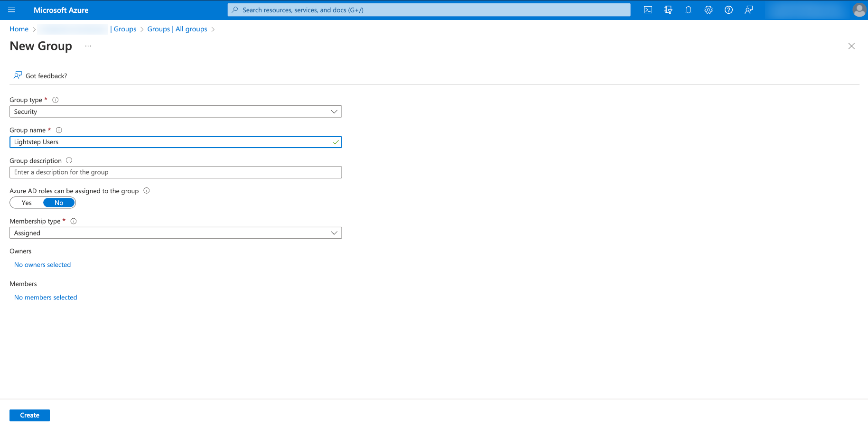Open the notifications bell

tap(688, 10)
